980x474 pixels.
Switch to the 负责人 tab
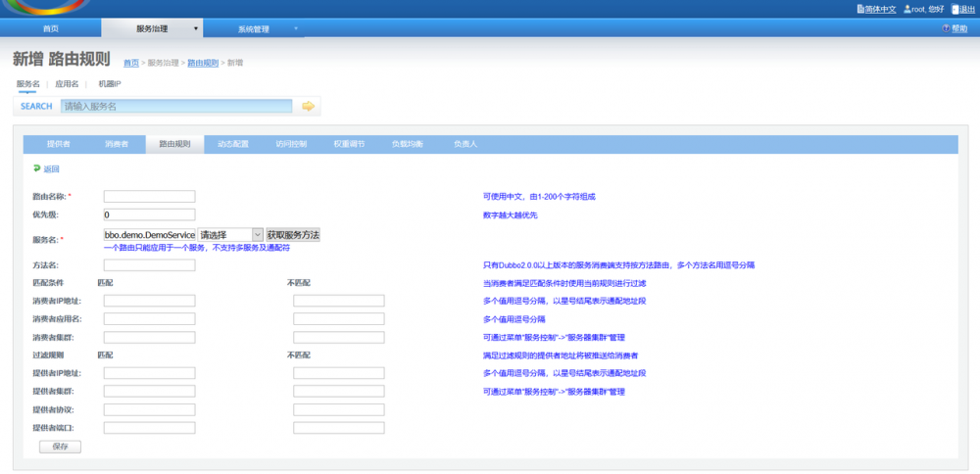coord(465,144)
